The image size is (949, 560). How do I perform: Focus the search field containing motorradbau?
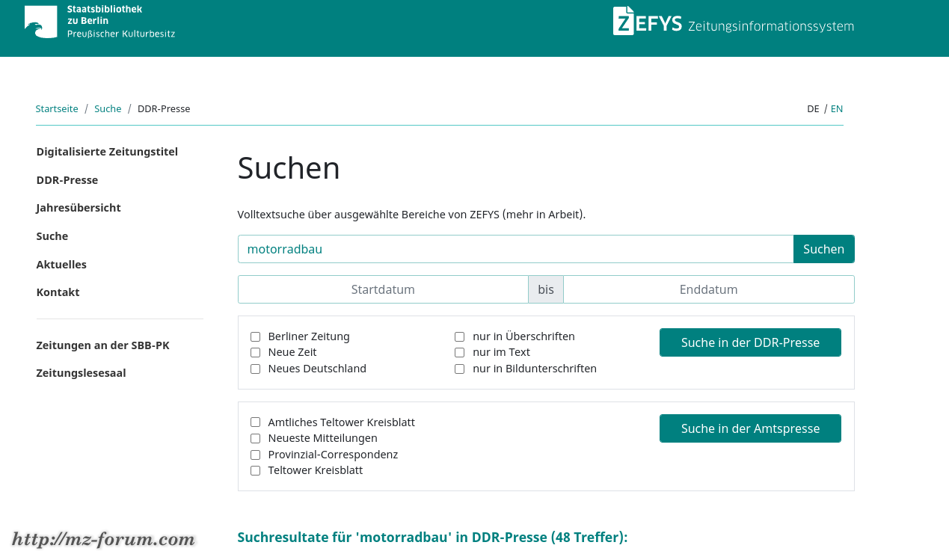point(515,249)
